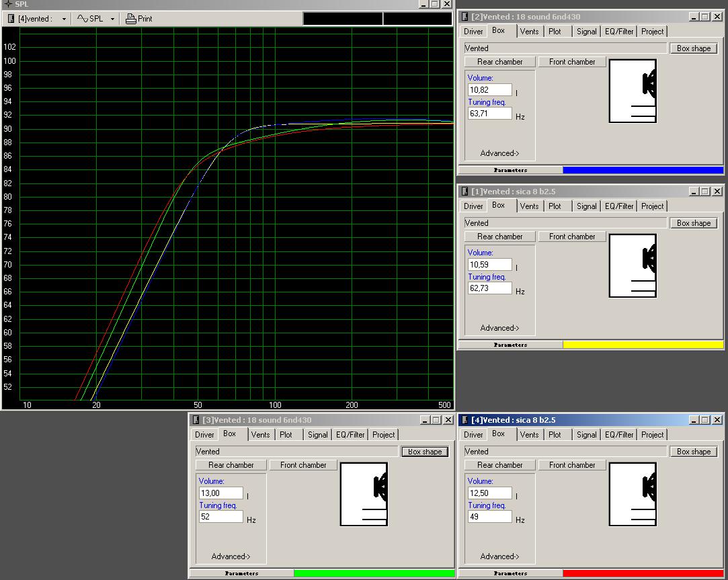Click title icon of [3]Vented 18 sound window

coord(196,420)
